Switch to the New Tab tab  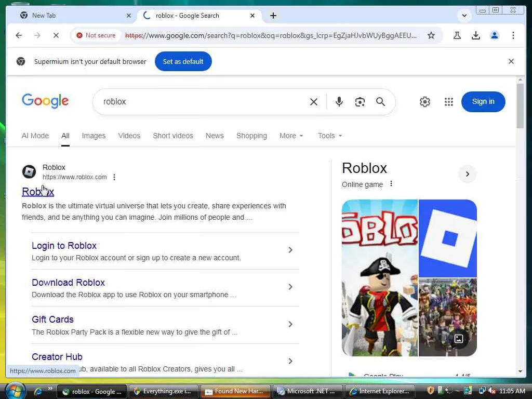(x=73, y=16)
